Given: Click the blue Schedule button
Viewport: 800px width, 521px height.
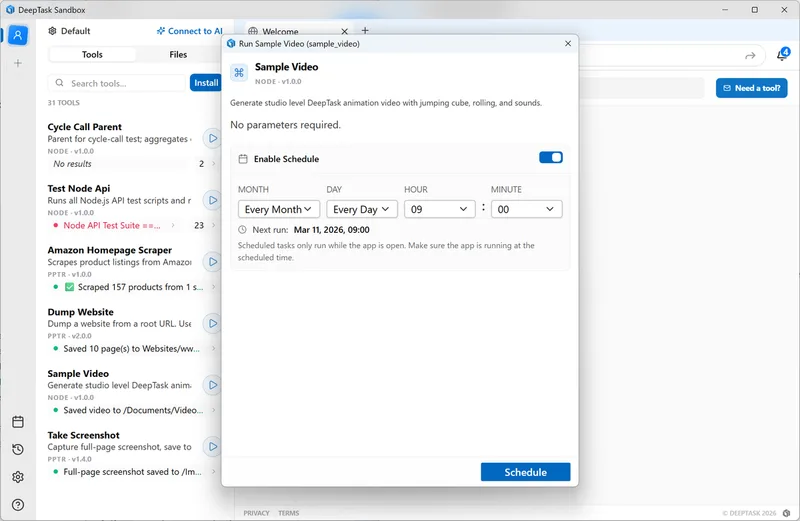Looking at the screenshot, I should tap(525, 472).
